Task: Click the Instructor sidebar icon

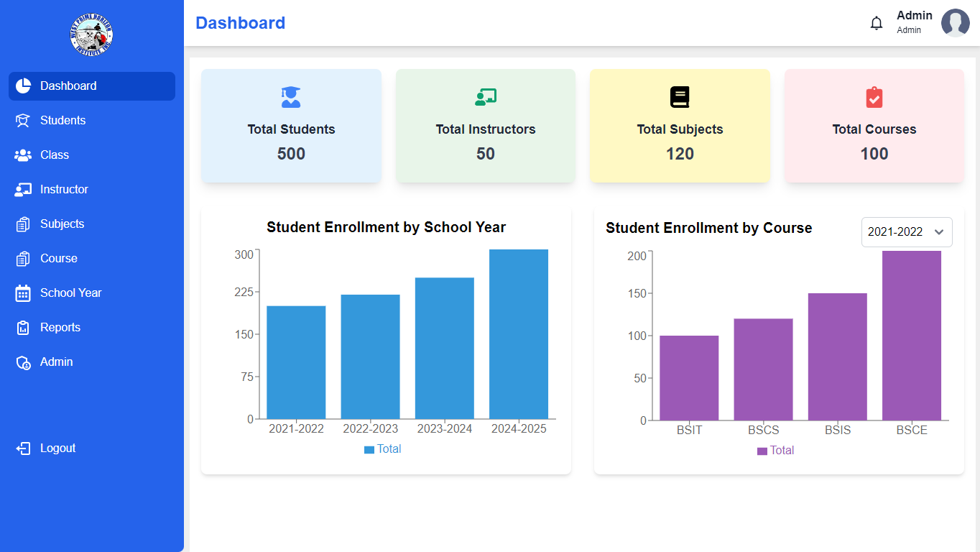Action: 23,190
